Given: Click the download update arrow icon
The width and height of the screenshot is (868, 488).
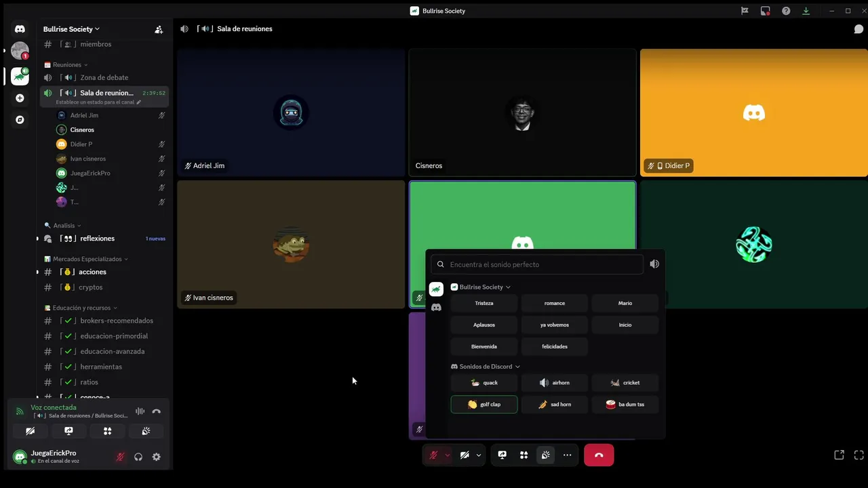Looking at the screenshot, I should tap(806, 11).
